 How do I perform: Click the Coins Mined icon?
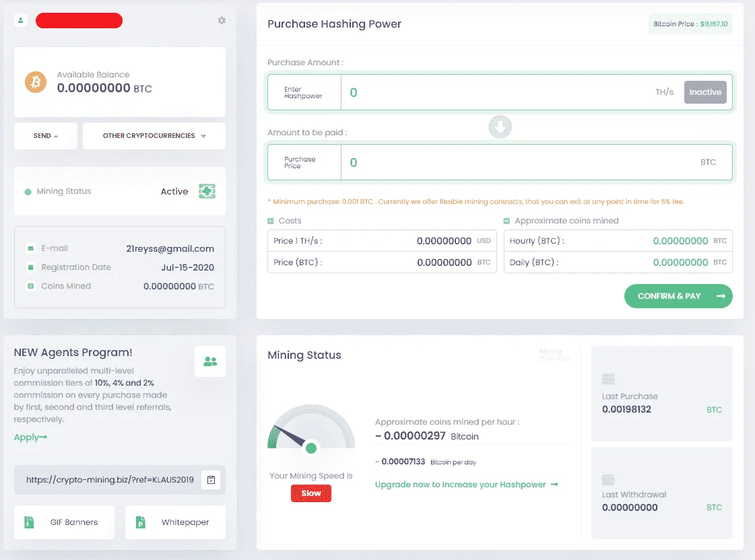tap(31, 286)
